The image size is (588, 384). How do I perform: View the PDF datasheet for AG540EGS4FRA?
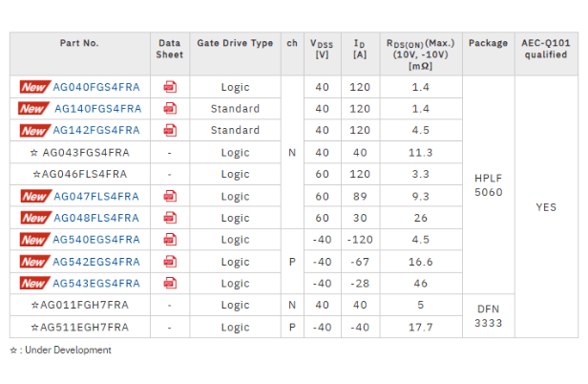pyautogui.click(x=170, y=240)
